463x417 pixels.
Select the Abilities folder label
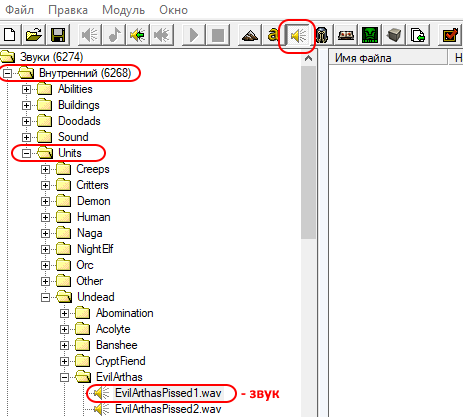click(75, 89)
